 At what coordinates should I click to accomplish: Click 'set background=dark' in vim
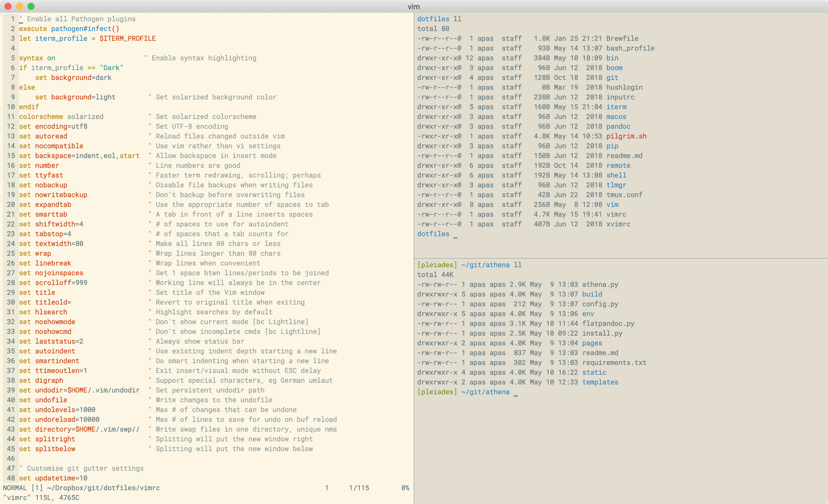coord(73,78)
